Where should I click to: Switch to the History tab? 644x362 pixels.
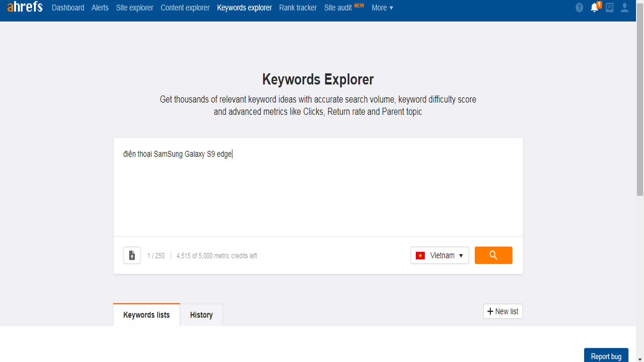[x=201, y=315]
